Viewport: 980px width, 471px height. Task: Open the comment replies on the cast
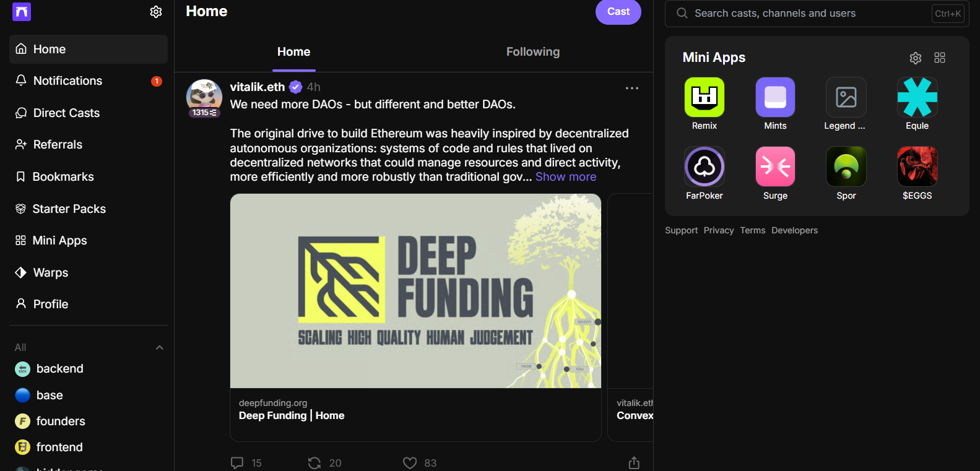coord(237,463)
